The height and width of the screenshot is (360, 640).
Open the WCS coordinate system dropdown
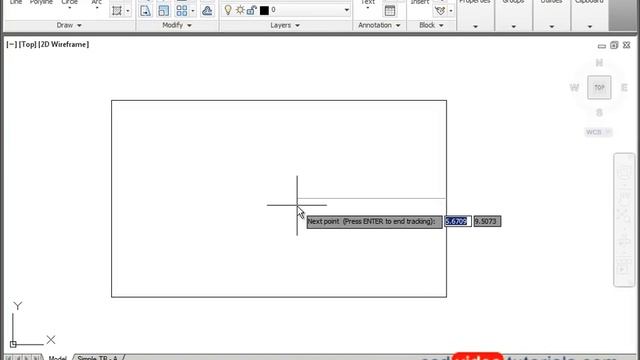(x=598, y=132)
